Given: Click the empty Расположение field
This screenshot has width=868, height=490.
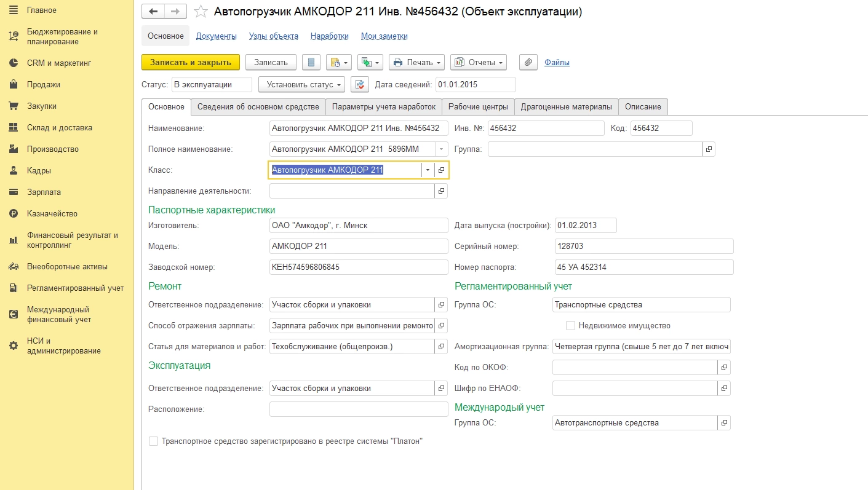Looking at the screenshot, I should coord(359,409).
